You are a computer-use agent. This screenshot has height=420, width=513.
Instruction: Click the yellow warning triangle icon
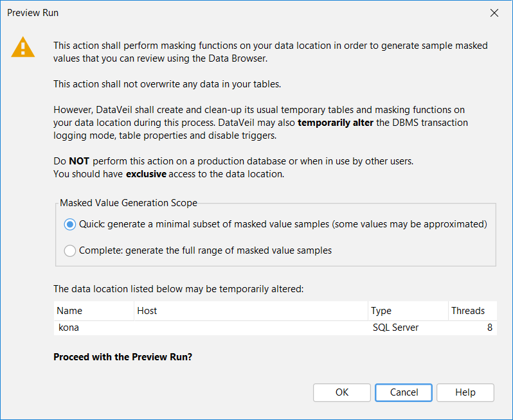[x=23, y=48]
